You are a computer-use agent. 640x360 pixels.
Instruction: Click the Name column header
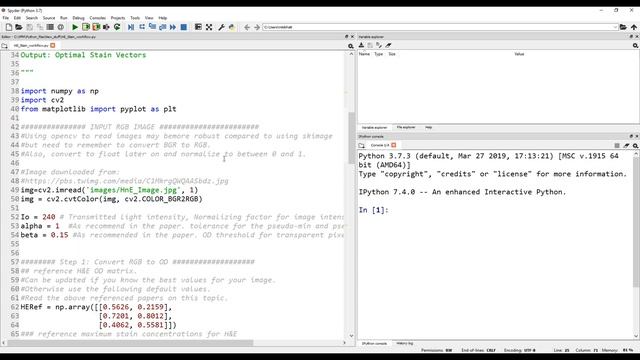(364, 54)
